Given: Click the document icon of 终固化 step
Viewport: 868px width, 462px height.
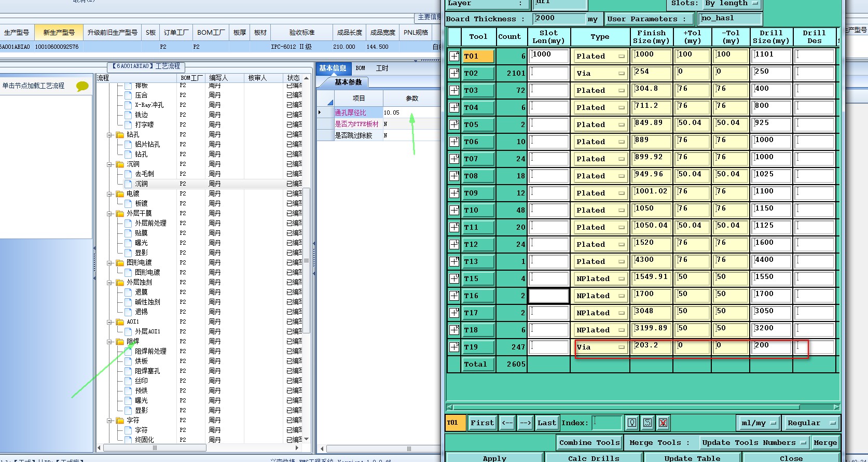Looking at the screenshot, I should [128, 440].
